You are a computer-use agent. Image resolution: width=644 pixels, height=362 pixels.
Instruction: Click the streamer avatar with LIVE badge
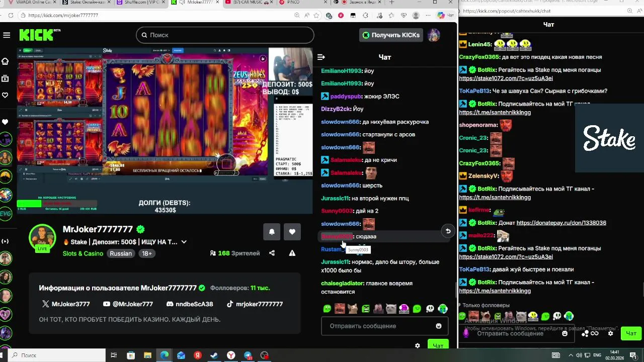pos(42,238)
